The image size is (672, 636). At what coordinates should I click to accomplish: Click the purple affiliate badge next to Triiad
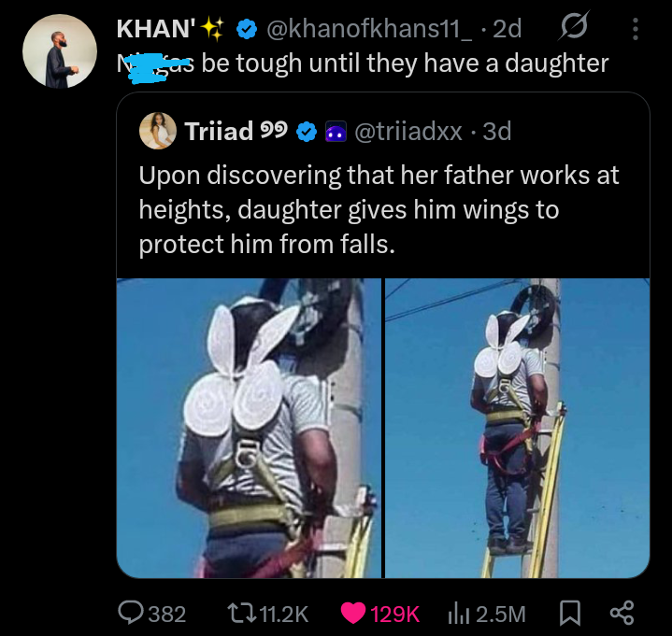point(336,132)
